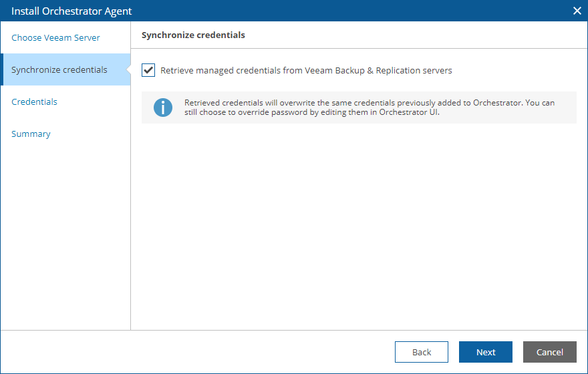The height and width of the screenshot is (374, 588).
Task: Open the Credentials step in sidebar
Action: pos(34,102)
